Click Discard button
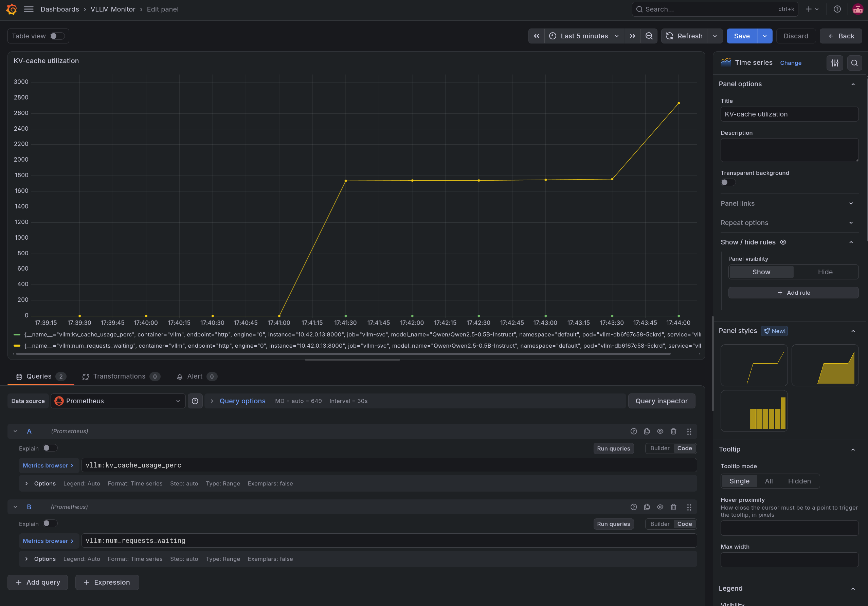The image size is (868, 606). (796, 36)
